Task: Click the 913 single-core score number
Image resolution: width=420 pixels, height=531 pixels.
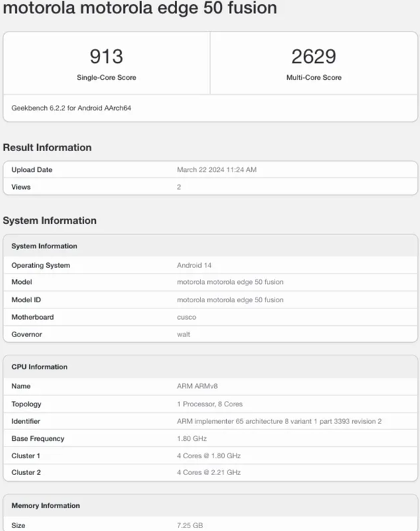Action: [106, 56]
